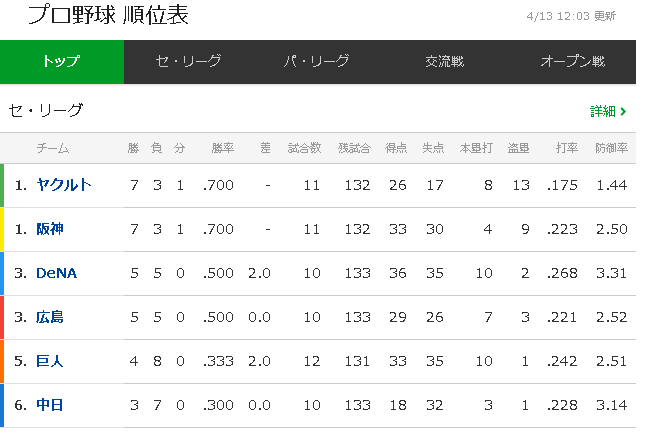Open the 阪神 team link
Screen dimensions: 650x435
tap(50, 228)
